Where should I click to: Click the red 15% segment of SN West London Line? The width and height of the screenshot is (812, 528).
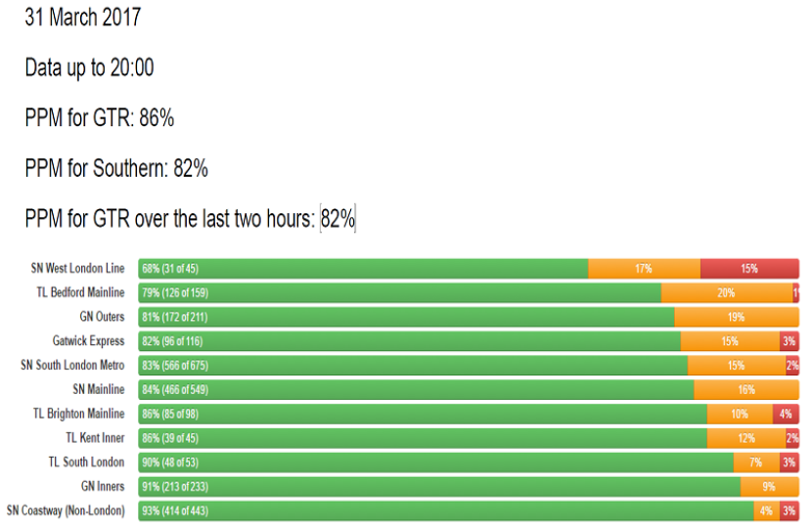[749, 269]
